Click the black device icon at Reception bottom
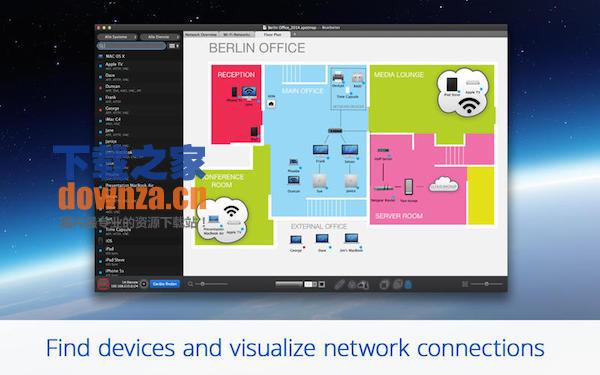Screen dimensions: 600x375 click(255, 132)
